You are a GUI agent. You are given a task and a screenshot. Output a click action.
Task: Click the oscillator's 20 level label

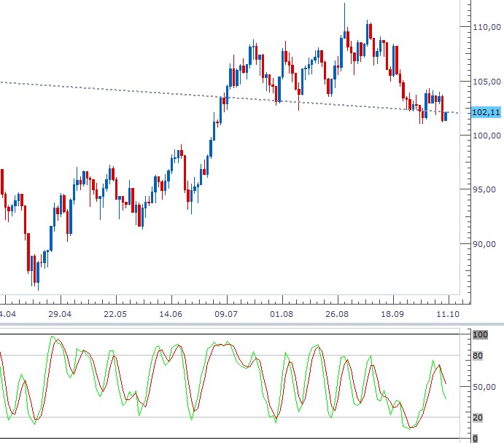pyautogui.click(x=480, y=417)
